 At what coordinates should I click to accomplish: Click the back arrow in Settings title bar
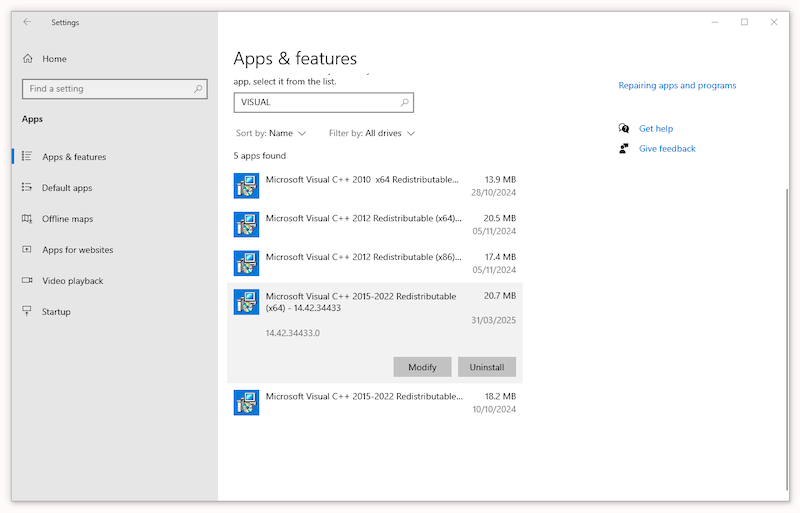click(27, 22)
